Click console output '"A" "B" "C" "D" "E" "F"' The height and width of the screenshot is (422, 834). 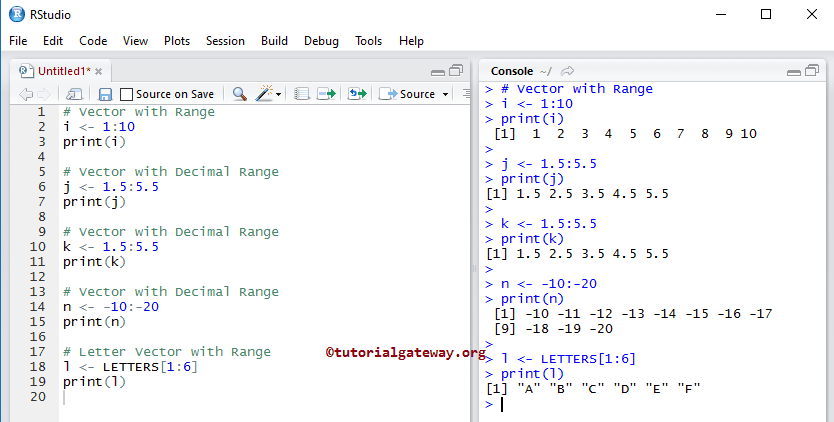[x=608, y=388]
